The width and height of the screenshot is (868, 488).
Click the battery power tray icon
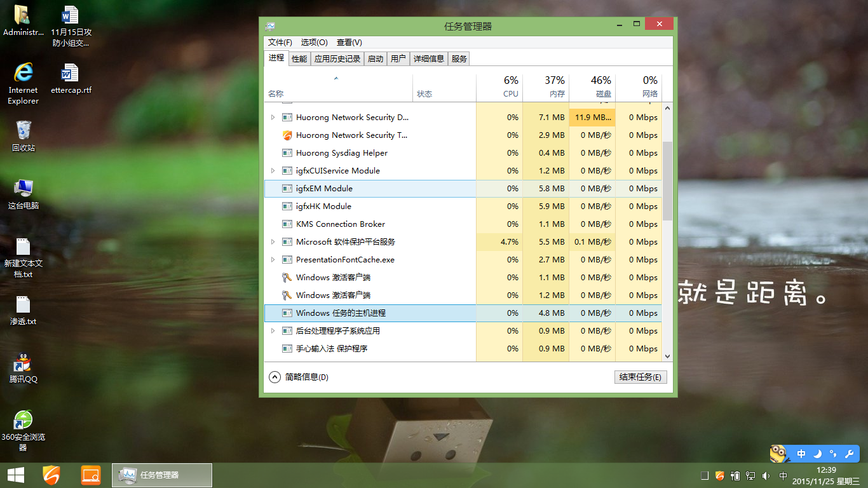[736, 475]
